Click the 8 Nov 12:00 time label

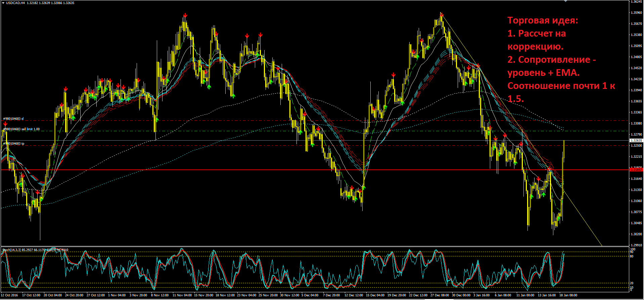coord(160,295)
